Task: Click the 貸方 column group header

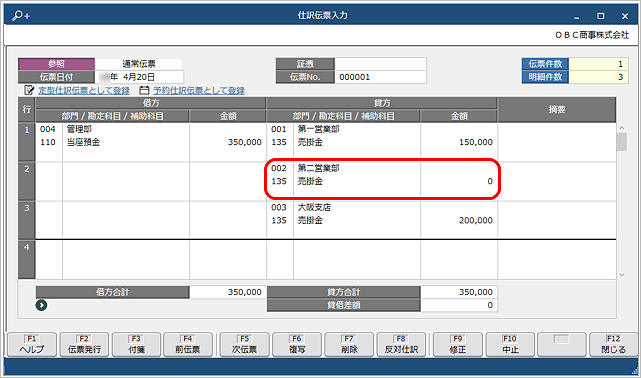Action: point(382,103)
